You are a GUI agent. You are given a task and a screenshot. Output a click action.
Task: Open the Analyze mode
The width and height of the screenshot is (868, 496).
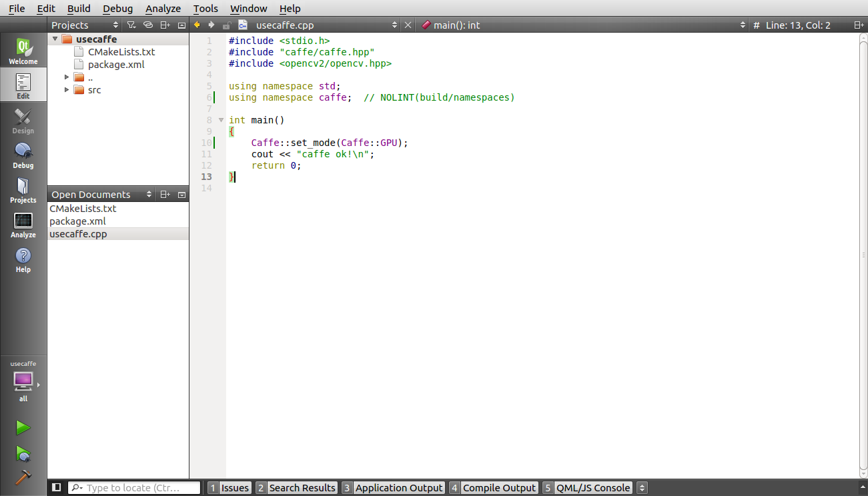(23, 225)
